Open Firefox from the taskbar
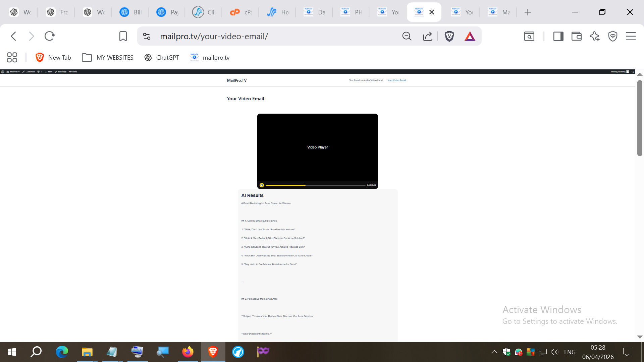The image size is (644, 362). pyautogui.click(x=188, y=352)
